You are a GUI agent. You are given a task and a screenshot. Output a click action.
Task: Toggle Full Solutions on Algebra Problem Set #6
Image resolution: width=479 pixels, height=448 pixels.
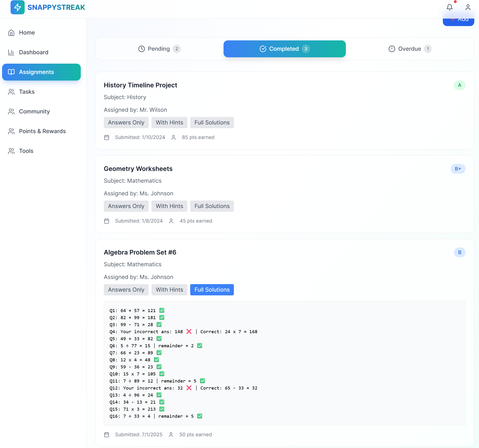pyautogui.click(x=212, y=290)
